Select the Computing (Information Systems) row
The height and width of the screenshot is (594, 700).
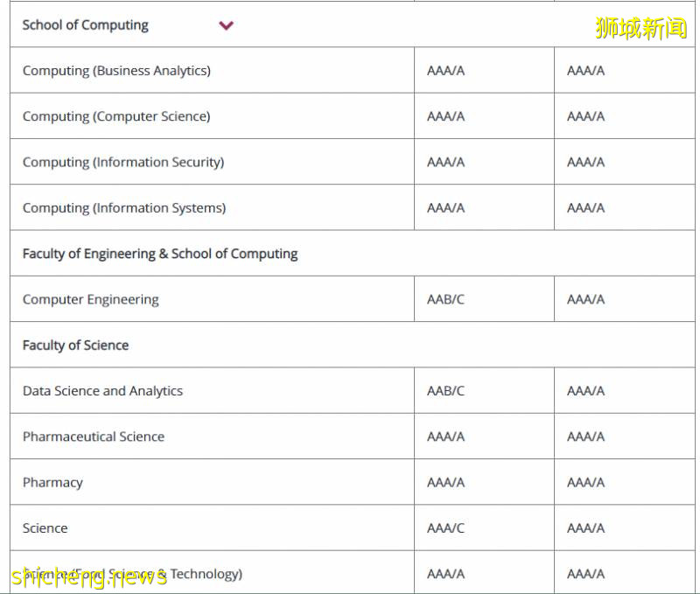point(122,208)
